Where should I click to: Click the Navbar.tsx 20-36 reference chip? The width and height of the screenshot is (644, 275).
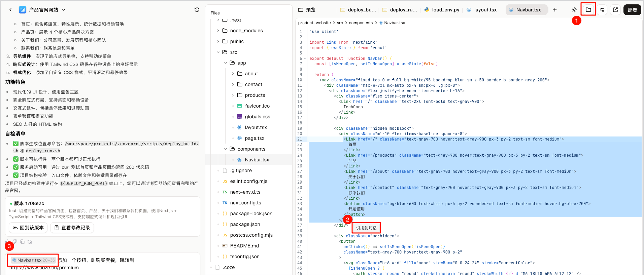point(33,260)
